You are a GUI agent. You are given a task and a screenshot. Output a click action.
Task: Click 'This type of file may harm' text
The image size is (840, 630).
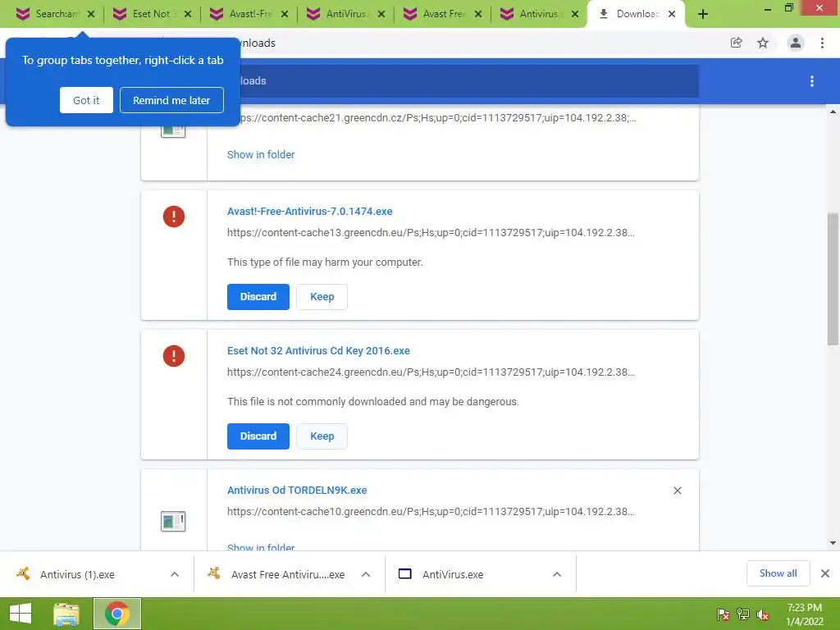[x=325, y=262]
